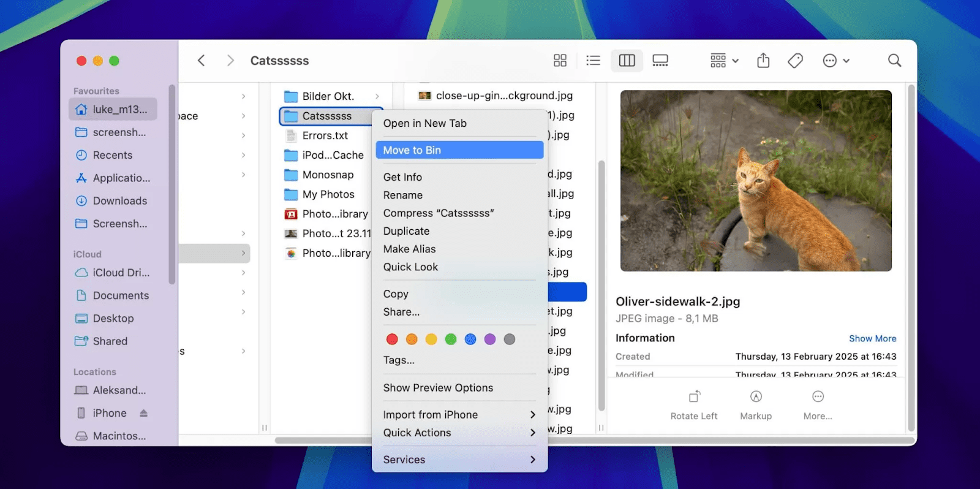Open the group-by dropdown in toolbar

[x=724, y=61]
